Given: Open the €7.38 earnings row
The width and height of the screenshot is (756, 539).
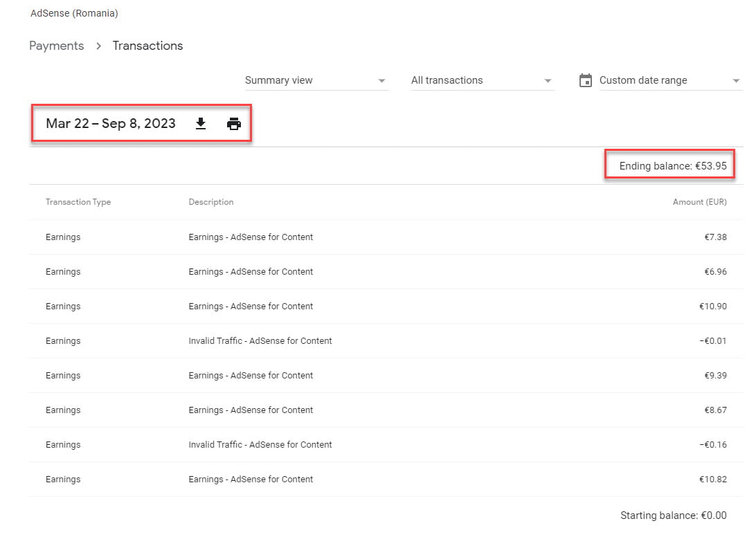Looking at the screenshot, I should pos(378,237).
